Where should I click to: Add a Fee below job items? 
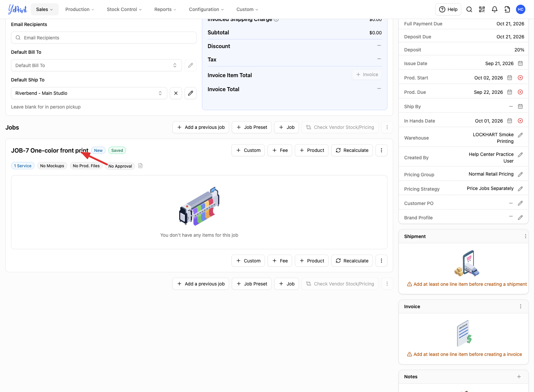pyautogui.click(x=280, y=261)
